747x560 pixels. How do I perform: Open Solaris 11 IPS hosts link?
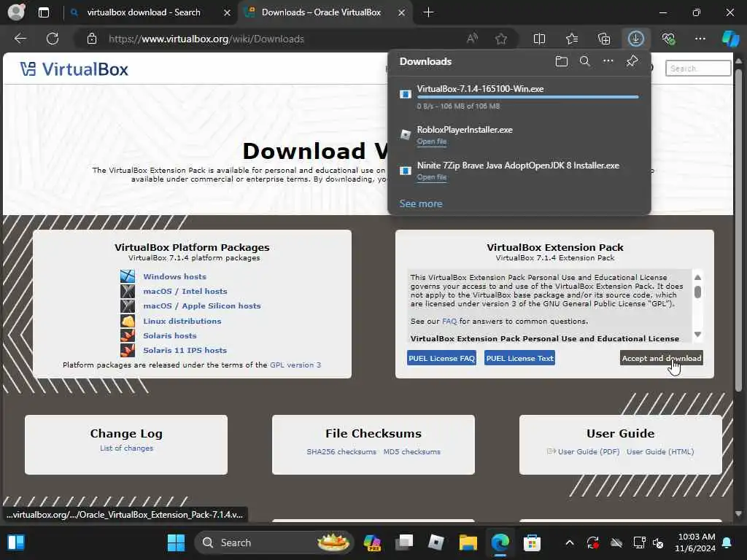click(185, 351)
